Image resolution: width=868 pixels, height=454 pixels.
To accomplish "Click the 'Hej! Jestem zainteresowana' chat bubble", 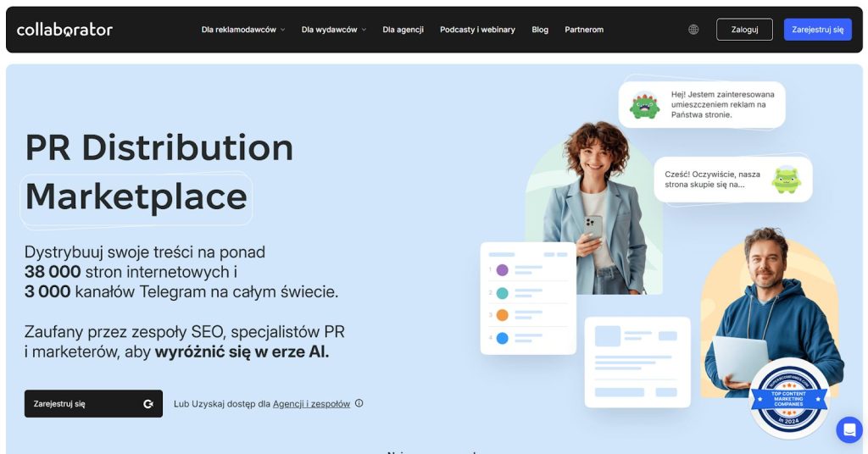I will point(702,104).
